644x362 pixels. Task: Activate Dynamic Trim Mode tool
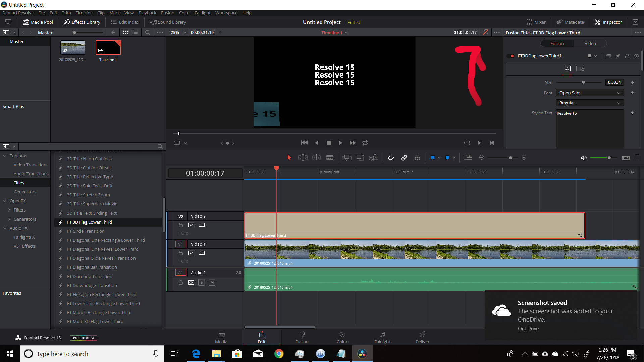click(316, 158)
